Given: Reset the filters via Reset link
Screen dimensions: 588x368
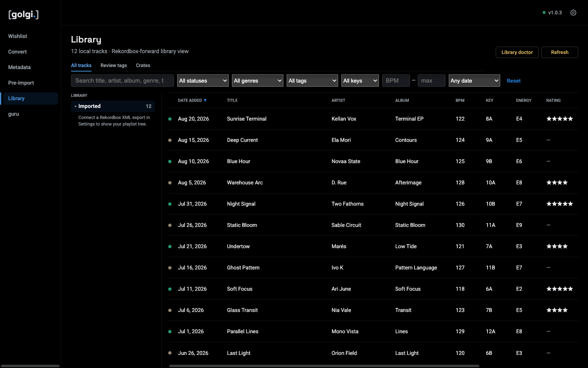Looking at the screenshot, I should tap(514, 81).
